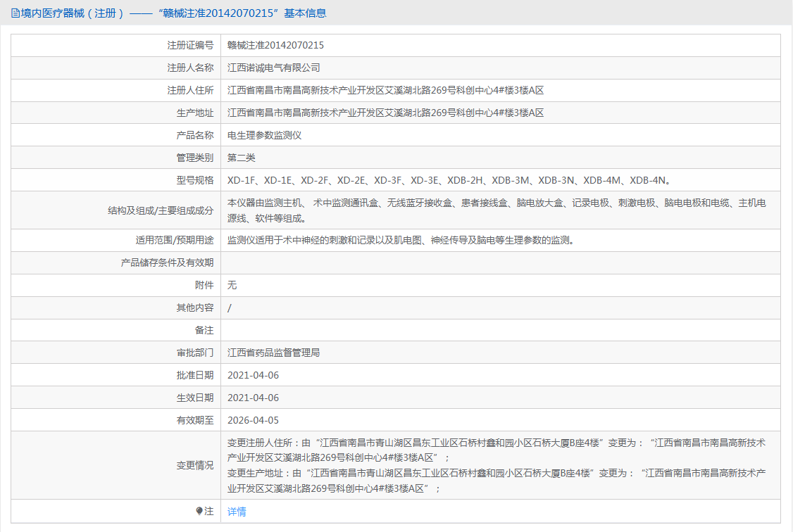Click the document icon beside the page title
This screenshot has height=532, width=793.
[15, 13]
